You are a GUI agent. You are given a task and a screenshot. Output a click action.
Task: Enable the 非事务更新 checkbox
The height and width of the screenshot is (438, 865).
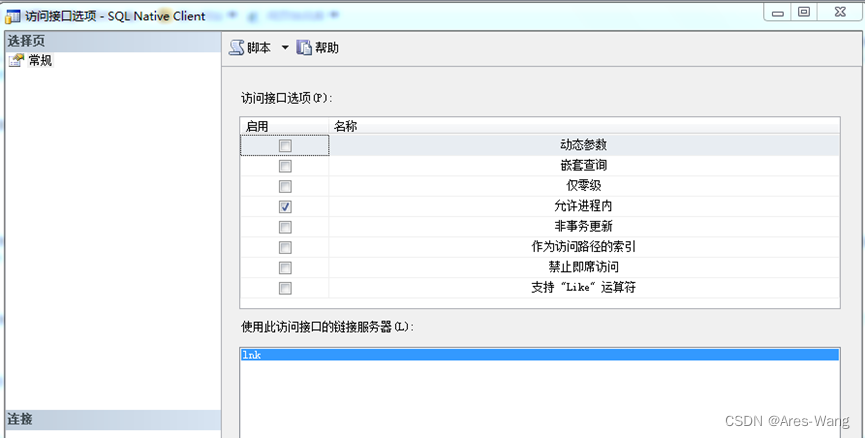[x=285, y=227]
